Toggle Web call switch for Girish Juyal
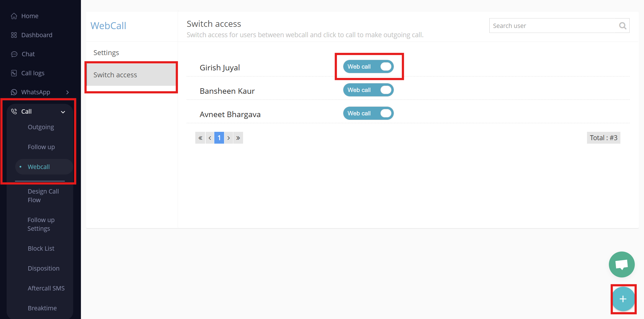The image size is (644, 319). point(368,67)
